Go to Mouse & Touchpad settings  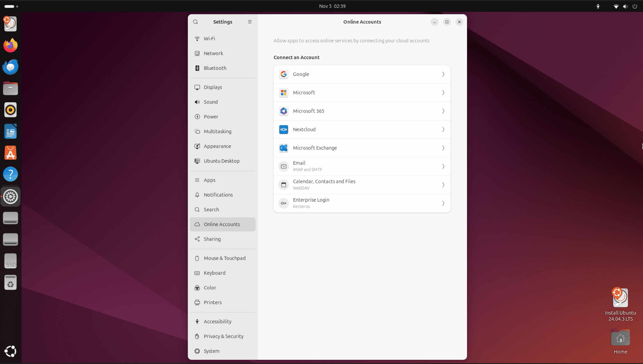pos(224,258)
